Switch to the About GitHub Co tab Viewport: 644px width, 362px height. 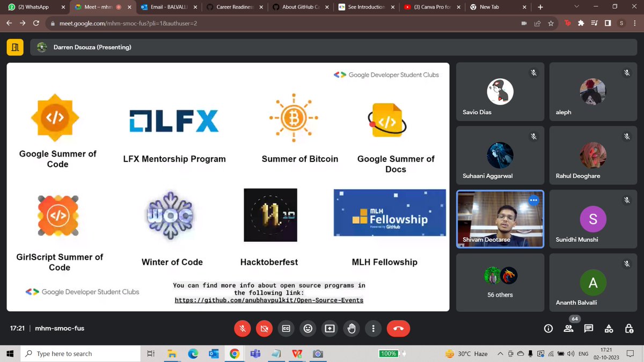point(300,8)
